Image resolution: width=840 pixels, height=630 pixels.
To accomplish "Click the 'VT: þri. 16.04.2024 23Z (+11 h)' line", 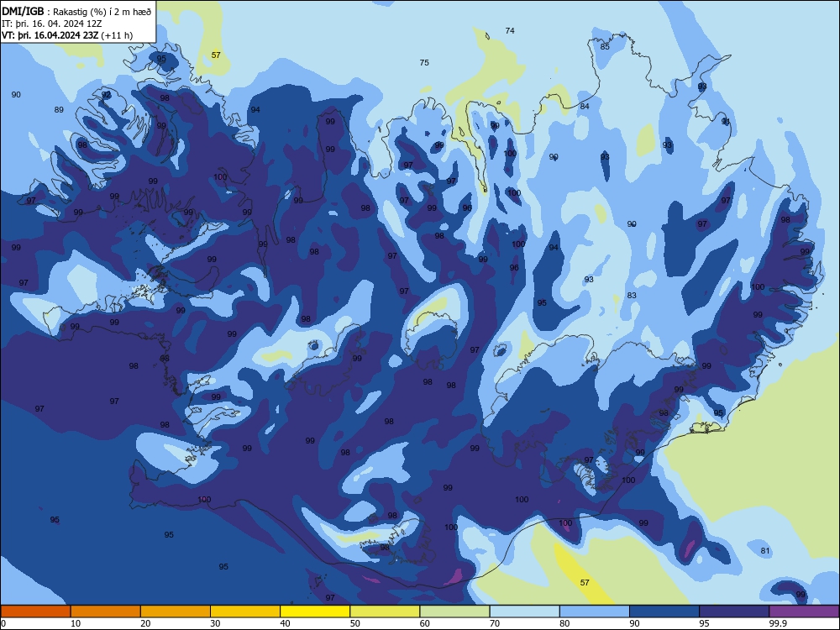I will pyautogui.click(x=67, y=35).
